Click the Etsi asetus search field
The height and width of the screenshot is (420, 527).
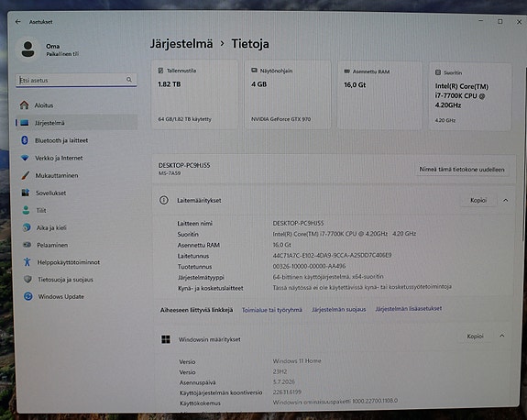(76, 80)
